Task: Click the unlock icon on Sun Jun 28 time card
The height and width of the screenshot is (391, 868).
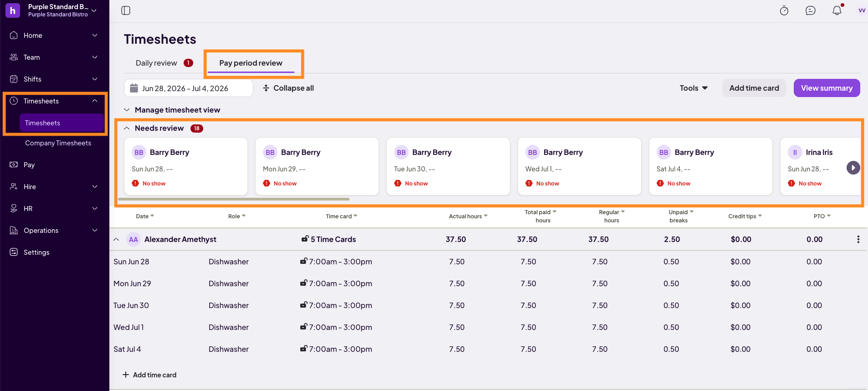Action: [x=303, y=261]
